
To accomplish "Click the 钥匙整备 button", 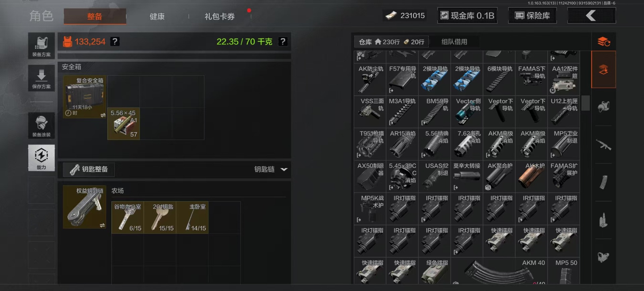I will click(89, 169).
